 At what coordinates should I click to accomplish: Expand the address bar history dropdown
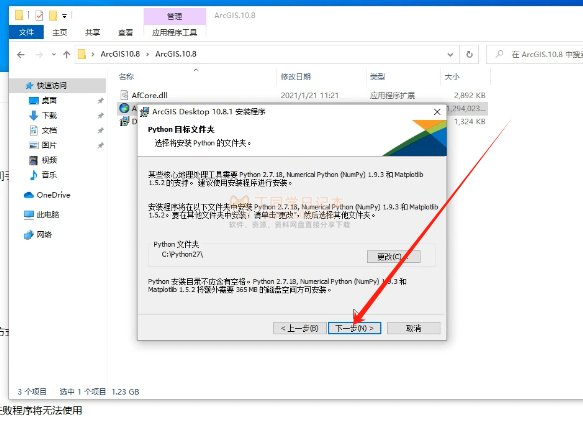[x=450, y=55]
